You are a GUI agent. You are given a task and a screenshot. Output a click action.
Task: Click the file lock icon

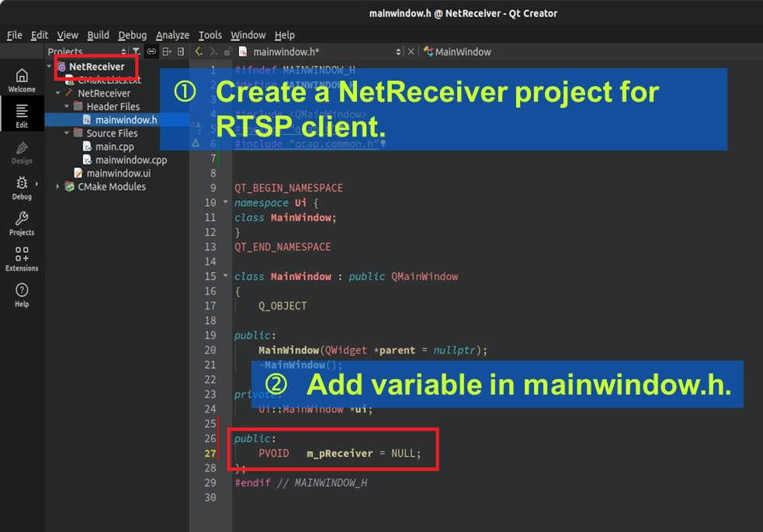pos(227,51)
